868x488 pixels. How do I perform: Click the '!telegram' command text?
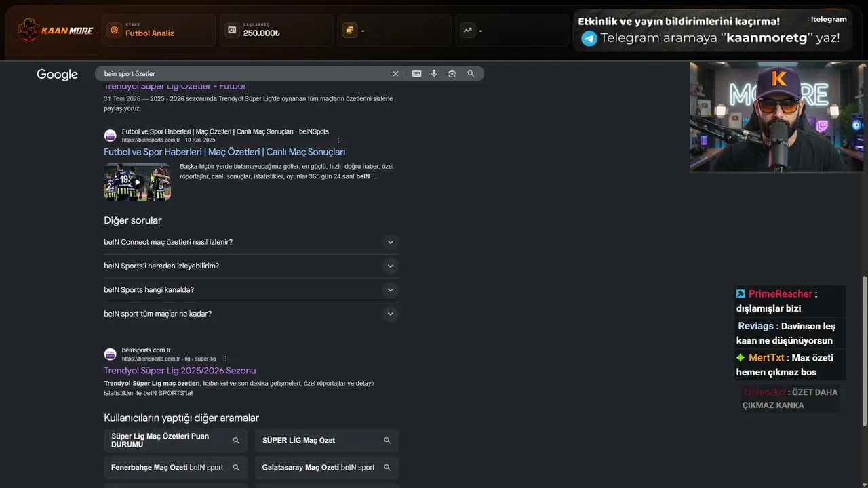[829, 20]
